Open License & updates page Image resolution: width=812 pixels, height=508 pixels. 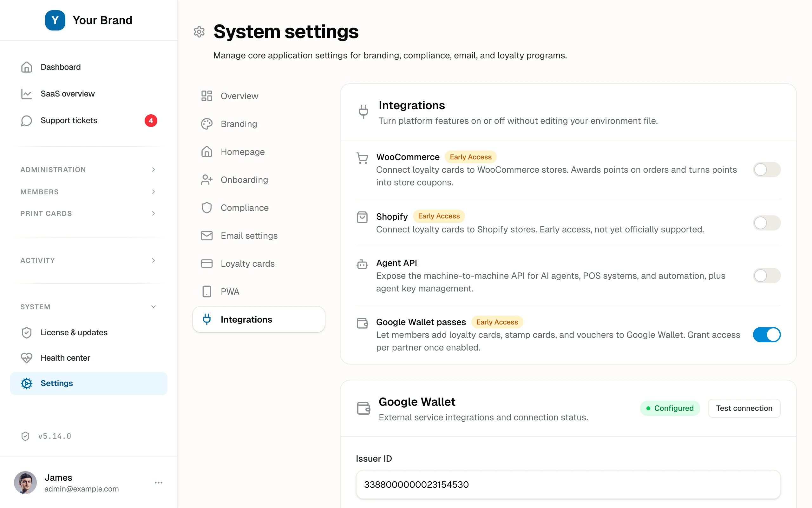coord(88,333)
